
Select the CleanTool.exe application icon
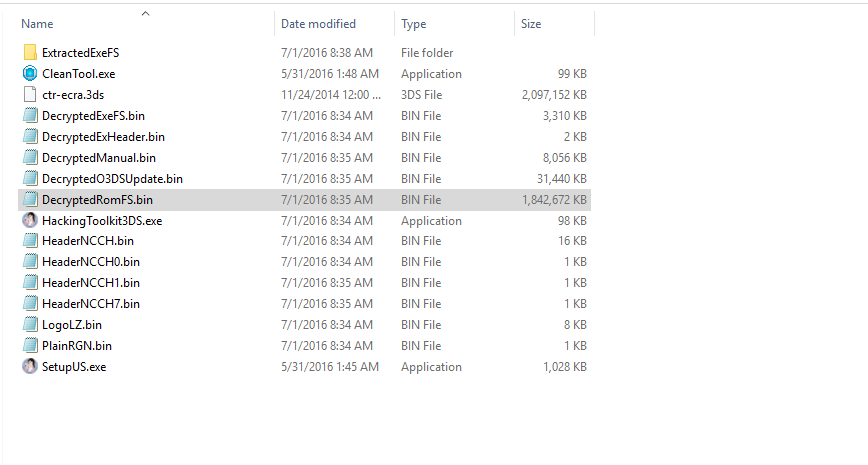(29, 73)
